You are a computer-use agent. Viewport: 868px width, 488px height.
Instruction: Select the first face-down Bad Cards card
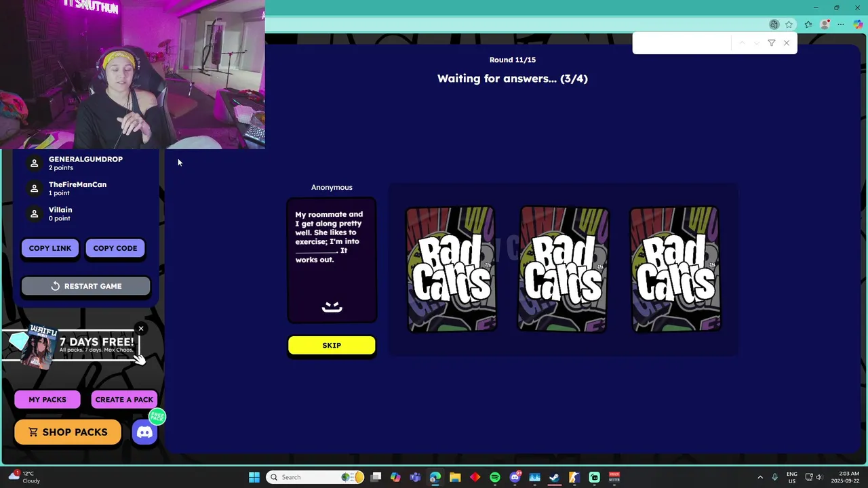coord(452,270)
